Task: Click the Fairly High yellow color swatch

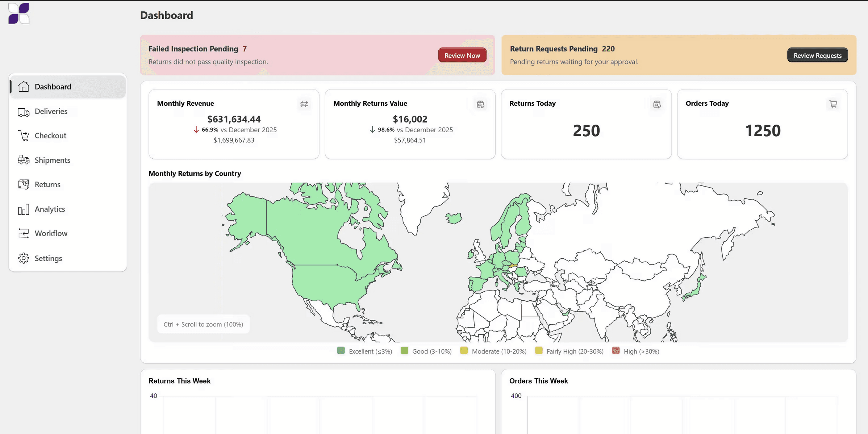Action: pos(539,351)
